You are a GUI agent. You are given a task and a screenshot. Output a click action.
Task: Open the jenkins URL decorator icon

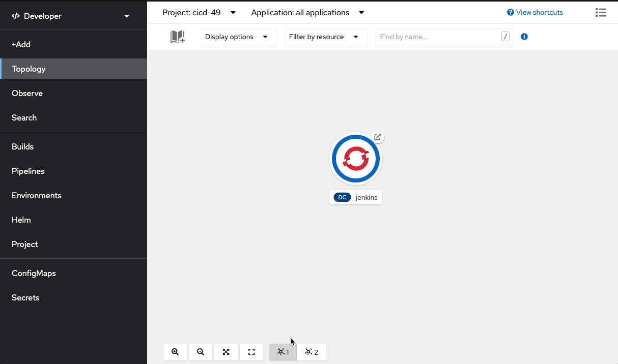click(377, 137)
